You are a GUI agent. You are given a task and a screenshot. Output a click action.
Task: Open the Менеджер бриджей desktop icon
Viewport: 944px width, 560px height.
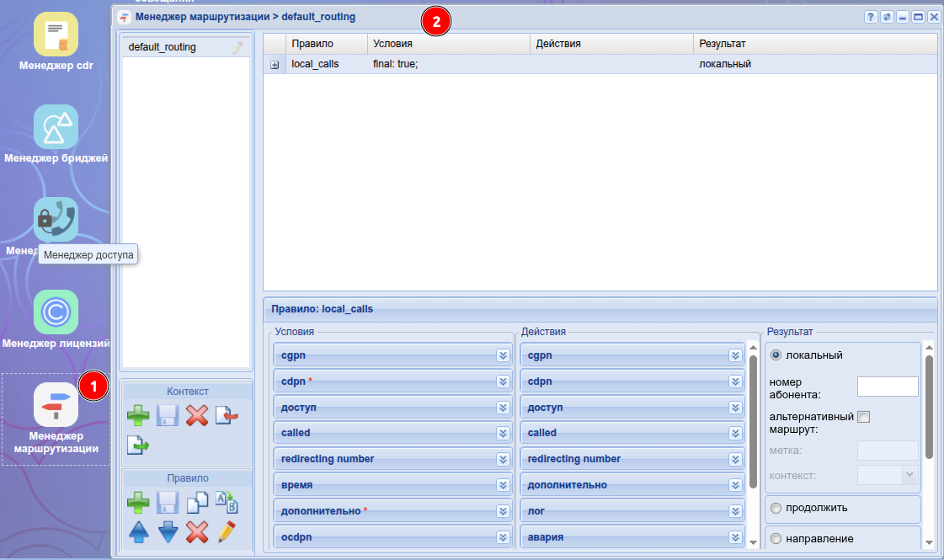(56, 127)
